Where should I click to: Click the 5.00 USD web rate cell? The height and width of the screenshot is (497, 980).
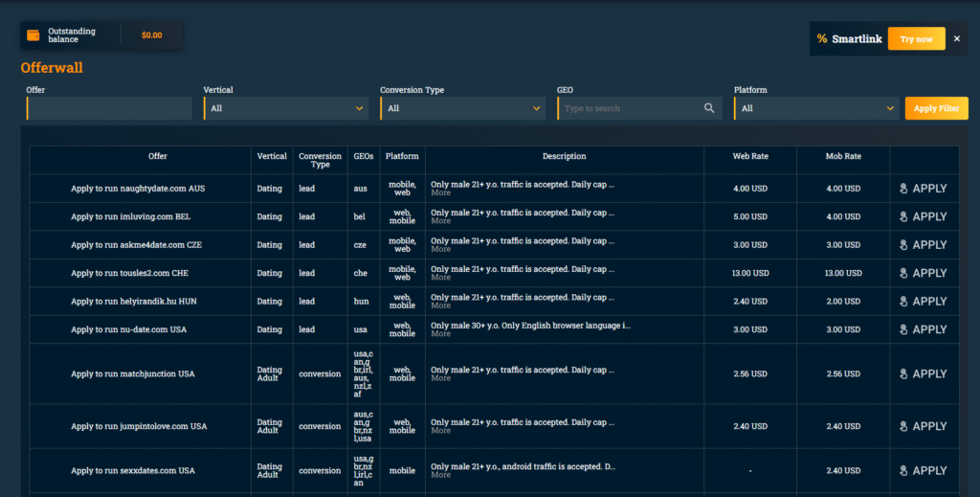click(750, 216)
